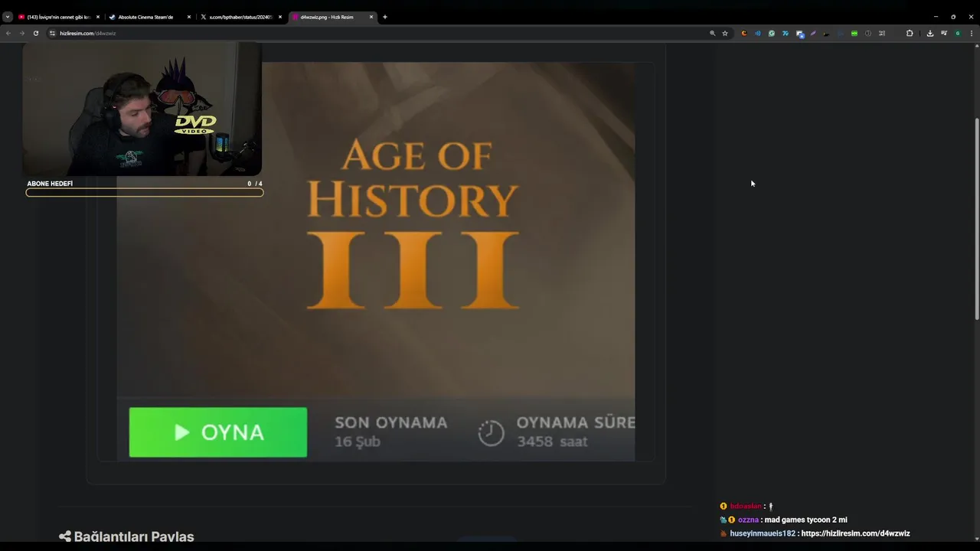Open the zoom magnifier icon in address bar
Screen dimensions: 980x551
point(712,33)
